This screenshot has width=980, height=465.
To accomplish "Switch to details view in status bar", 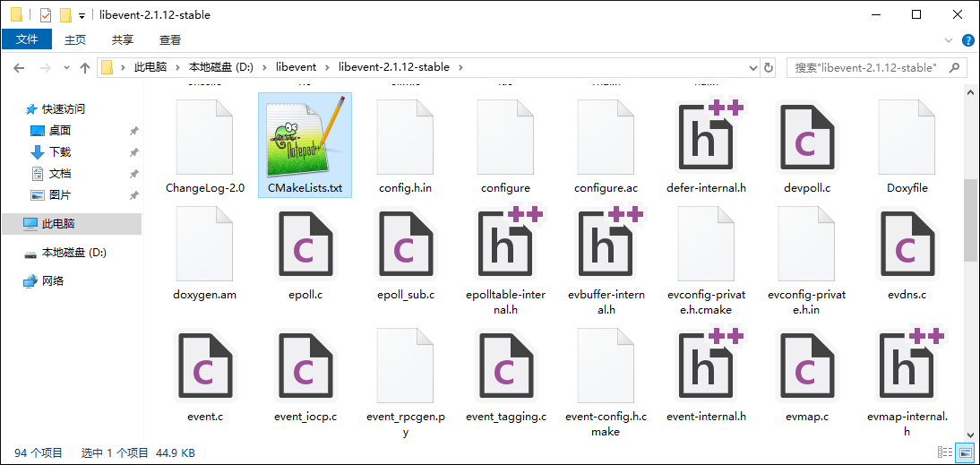I will tap(945, 453).
